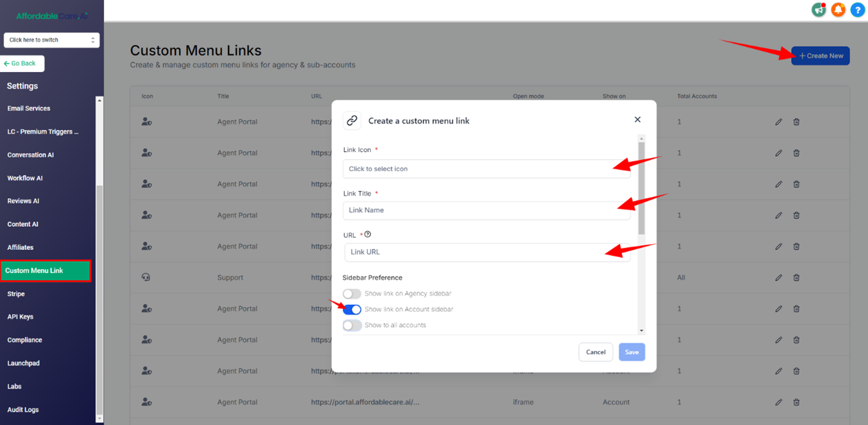The height and width of the screenshot is (425, 868).
Task: Open the notifications bell icon
Action: pyautogui.click(x=838, y=10)
